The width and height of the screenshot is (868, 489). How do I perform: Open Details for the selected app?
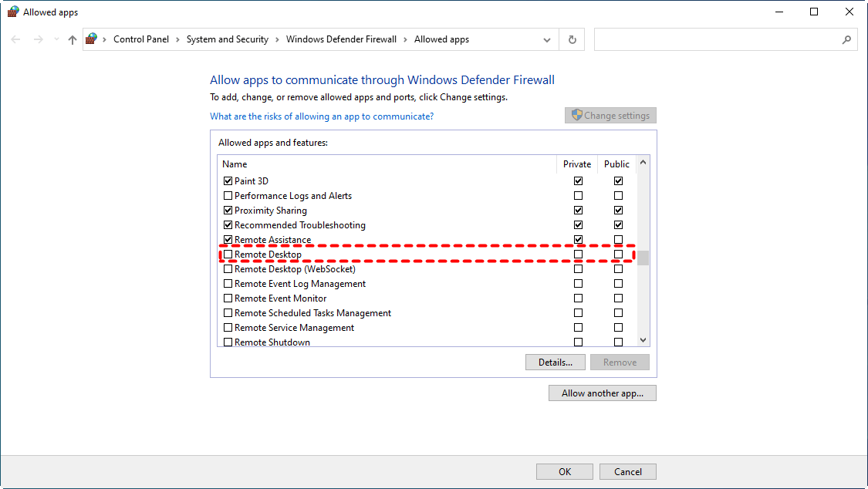pos(556,363)
